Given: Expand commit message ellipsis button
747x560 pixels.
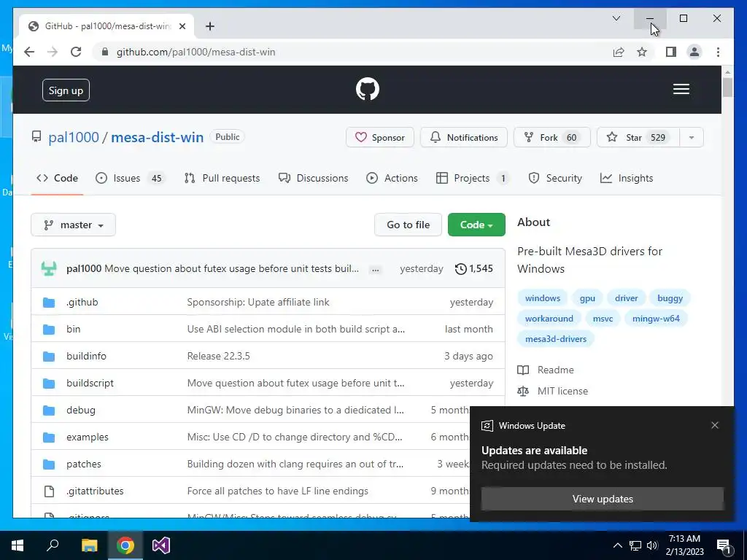Looking at the screenshot, I should pos(376,270).
